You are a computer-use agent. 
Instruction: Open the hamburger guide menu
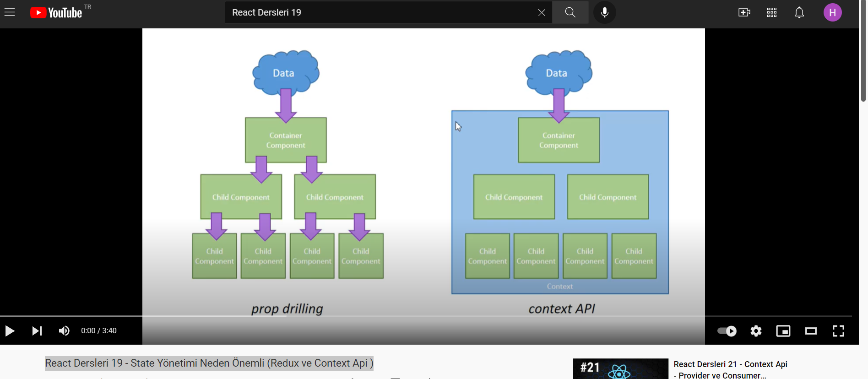pyautogui.click(x=10, y=12)
